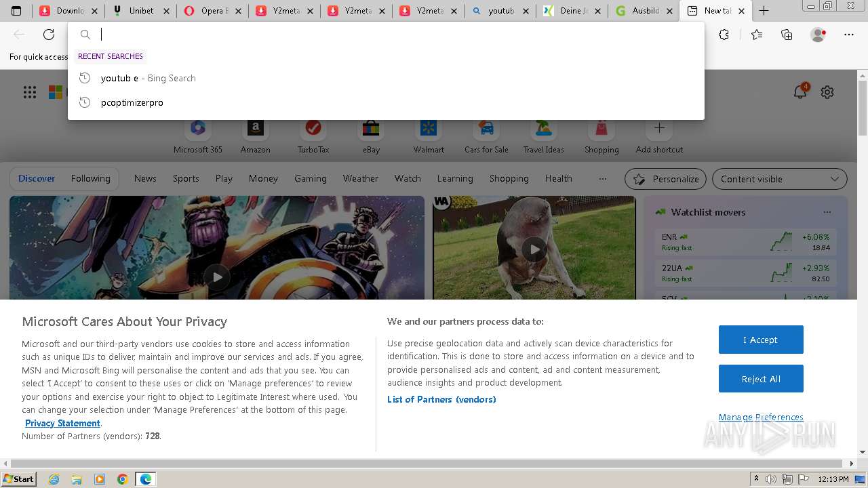Click the Add shortcut plus icon
The width and height of the screenshot is (868, 488).
pos(659,128)
